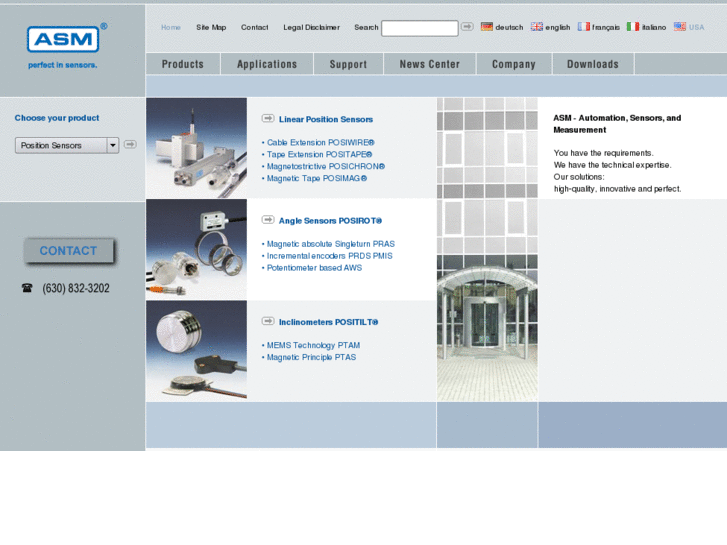Open the Support menu

pyautogui.click(x=348, y=64)
